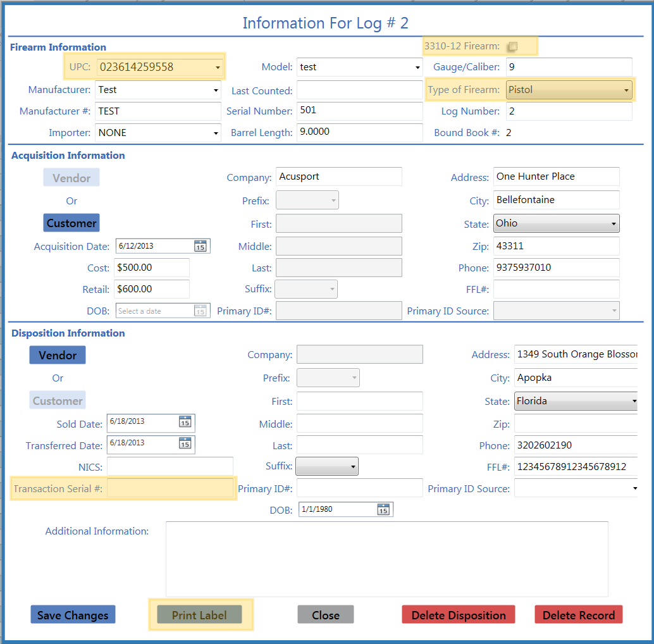Screen dimensions: 654x644
Task: Focus the Last Counted field
Action: [x=359, y=90]
